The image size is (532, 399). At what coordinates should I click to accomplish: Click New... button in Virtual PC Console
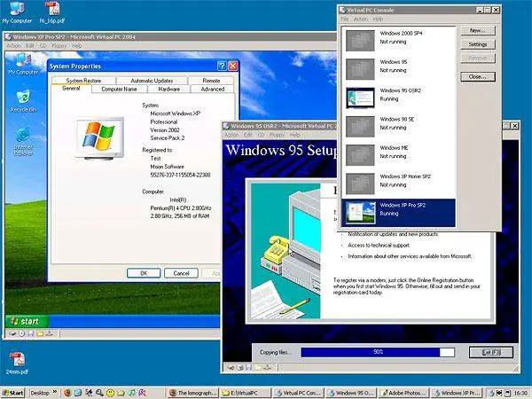pos(478,30)
